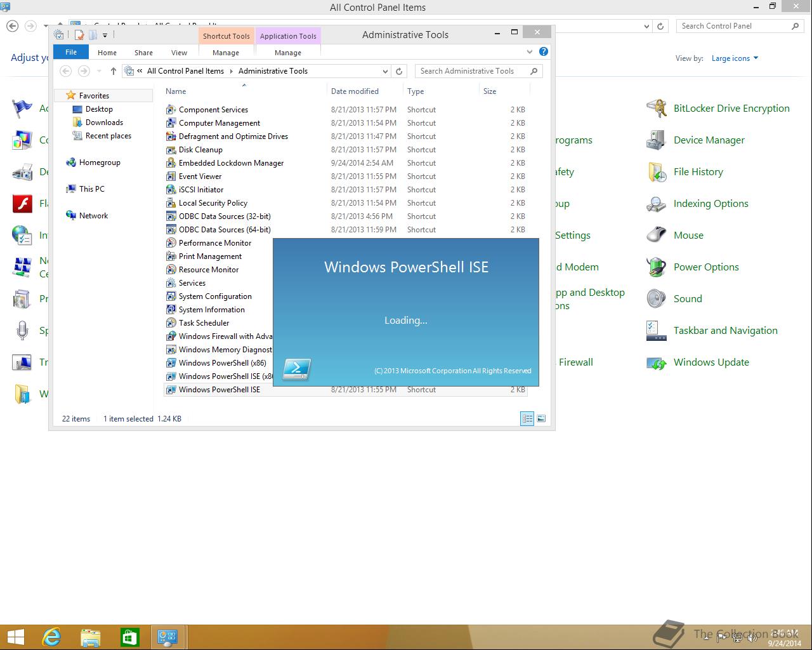812x650 pixels.
Task: Switch to large thumbnails view layout
Action: pos(541,418)
